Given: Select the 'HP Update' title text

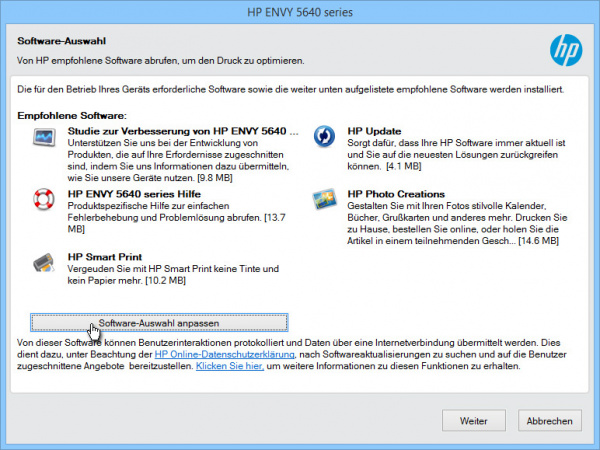Looking at the screenshot, I should tap(374, 131).
